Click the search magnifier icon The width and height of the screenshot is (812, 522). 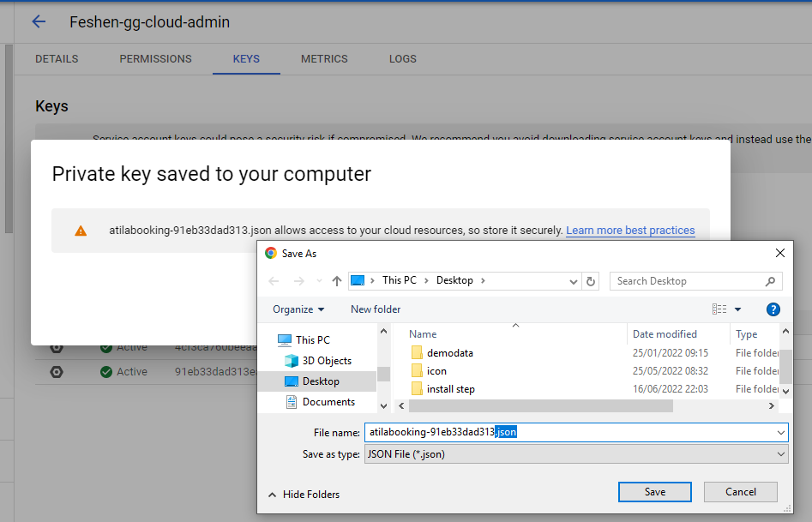pos(770,281)
